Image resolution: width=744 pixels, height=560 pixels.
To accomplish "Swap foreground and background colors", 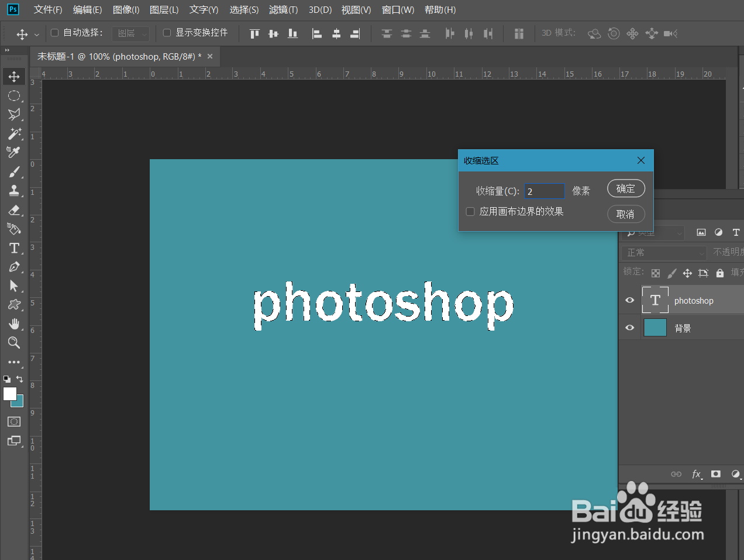I will (x=19, y=379).
